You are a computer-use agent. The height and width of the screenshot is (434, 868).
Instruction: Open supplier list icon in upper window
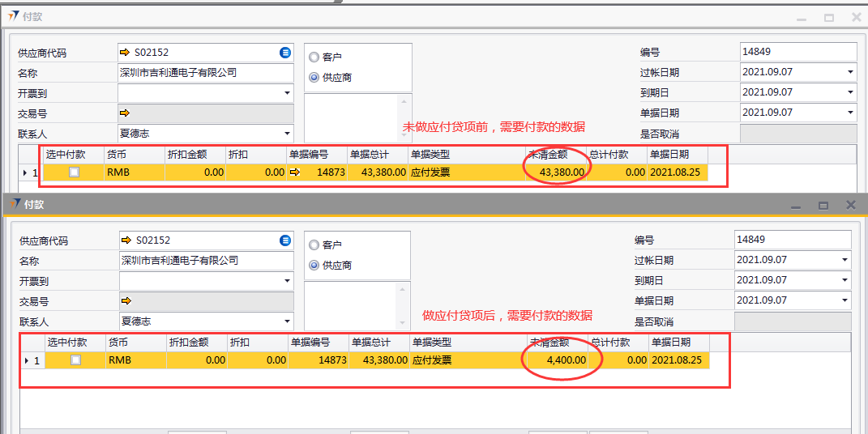tap(285, 53)
